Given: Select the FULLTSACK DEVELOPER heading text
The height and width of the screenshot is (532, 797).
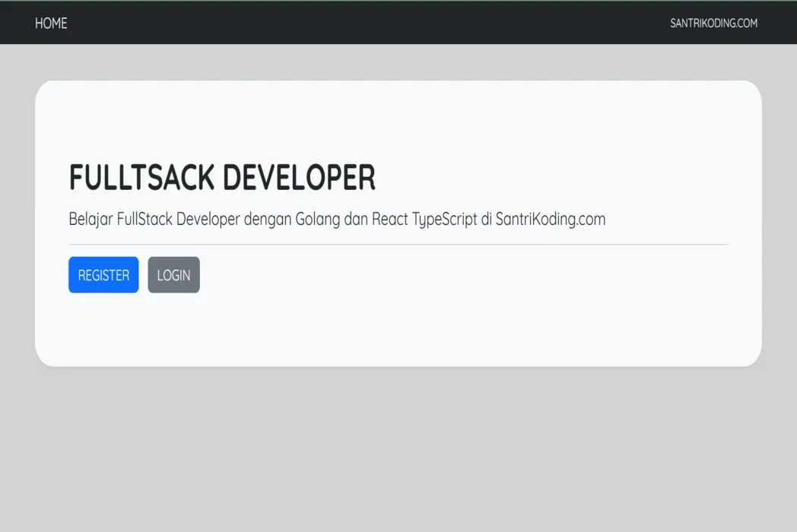Looking at the screenshot, I should point(222,177).
